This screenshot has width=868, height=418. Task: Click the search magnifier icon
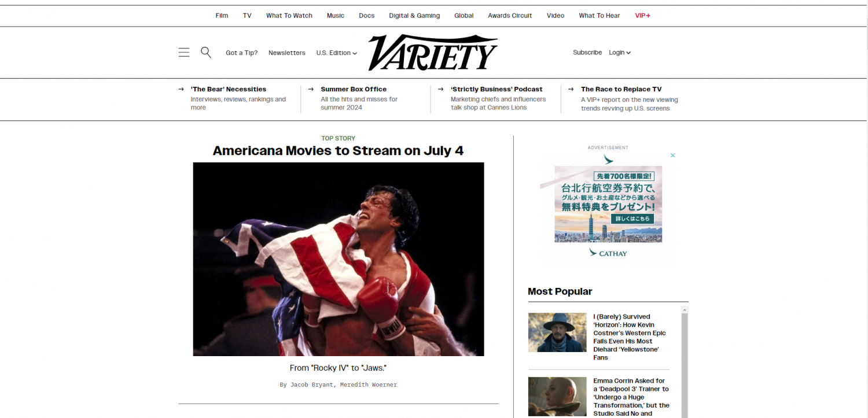click(206, 53)
